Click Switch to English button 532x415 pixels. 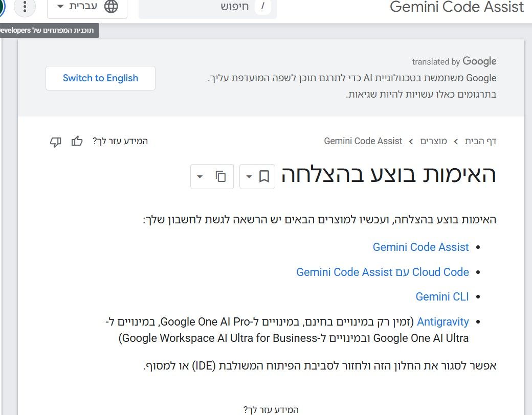tap(100, 78)
